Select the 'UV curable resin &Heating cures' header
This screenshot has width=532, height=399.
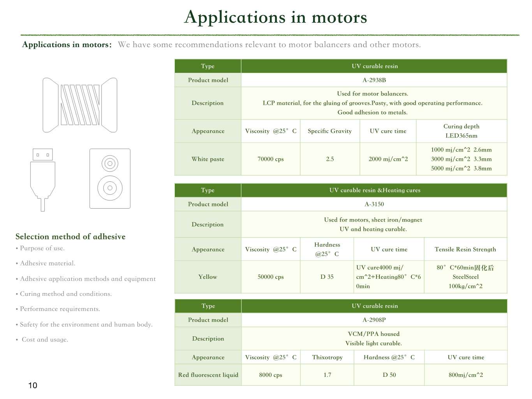[x=374, y=190]
